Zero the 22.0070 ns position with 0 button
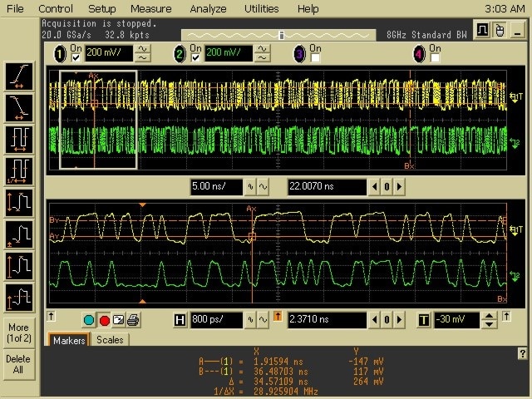 387,186
